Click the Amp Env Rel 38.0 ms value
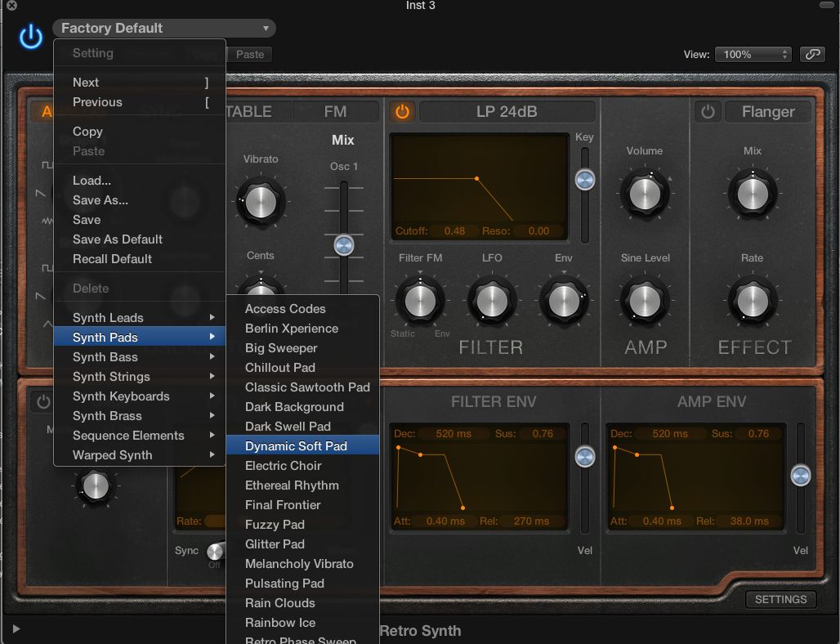The width and height of the screenshot is (840, 644). coord(749,521)
